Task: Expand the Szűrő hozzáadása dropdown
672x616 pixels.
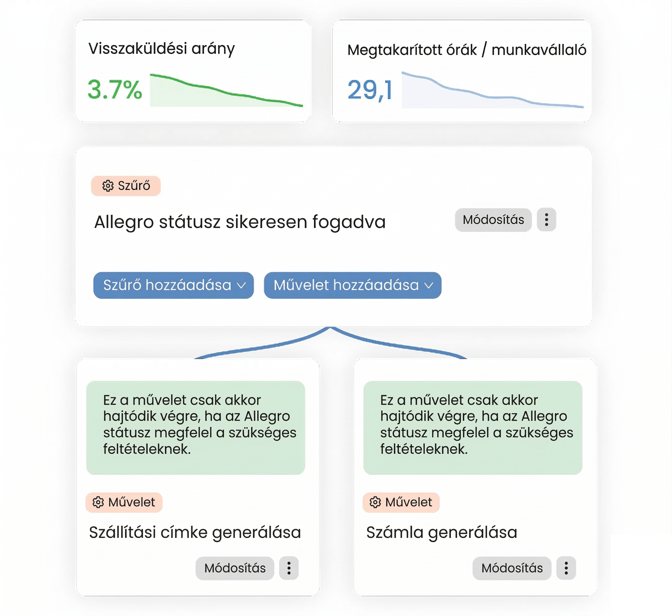Action: coord(167,285)
